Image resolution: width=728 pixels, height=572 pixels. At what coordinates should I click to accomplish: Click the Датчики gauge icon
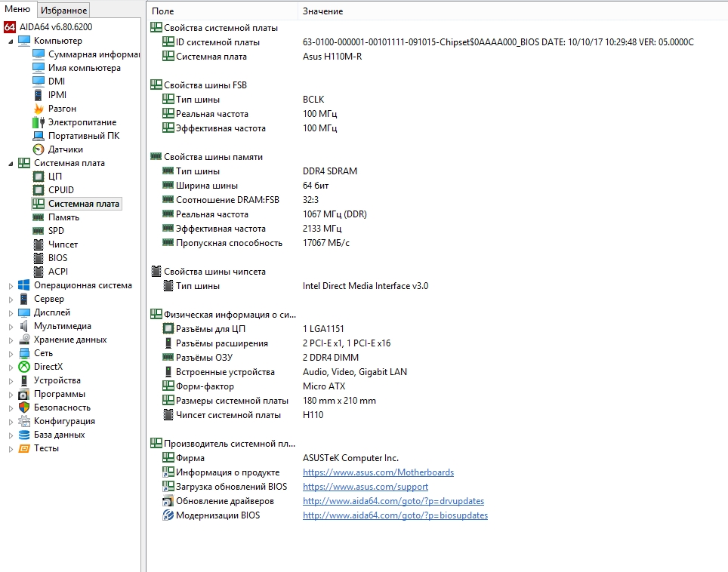[39, 149]
